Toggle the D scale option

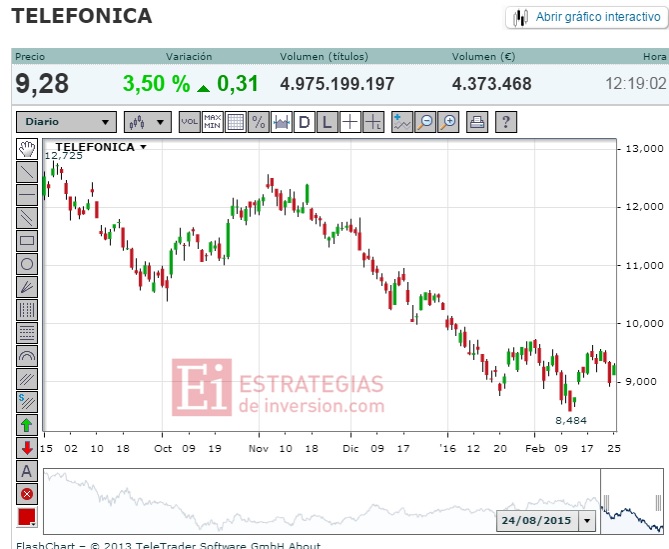point(304,122)
